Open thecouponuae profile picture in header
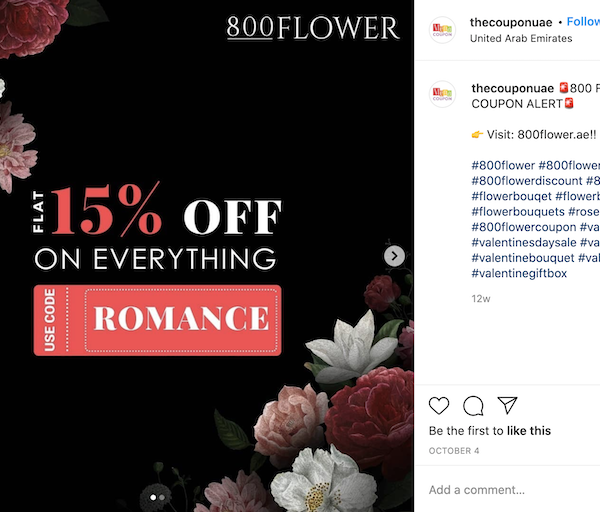The width and height of the screenshot is (600, 512). (x=443, y=29)
